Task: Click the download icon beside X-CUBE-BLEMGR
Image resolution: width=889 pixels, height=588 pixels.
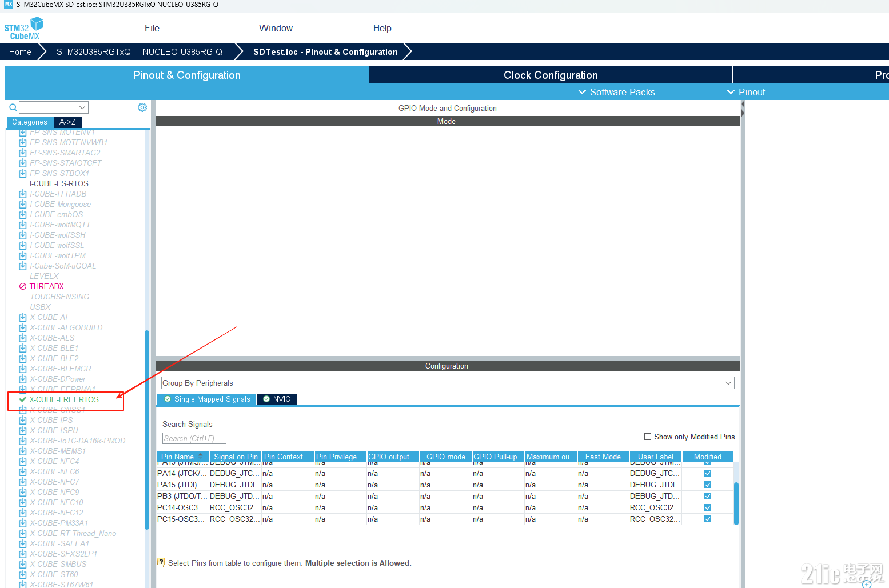Action: (23, 369)
